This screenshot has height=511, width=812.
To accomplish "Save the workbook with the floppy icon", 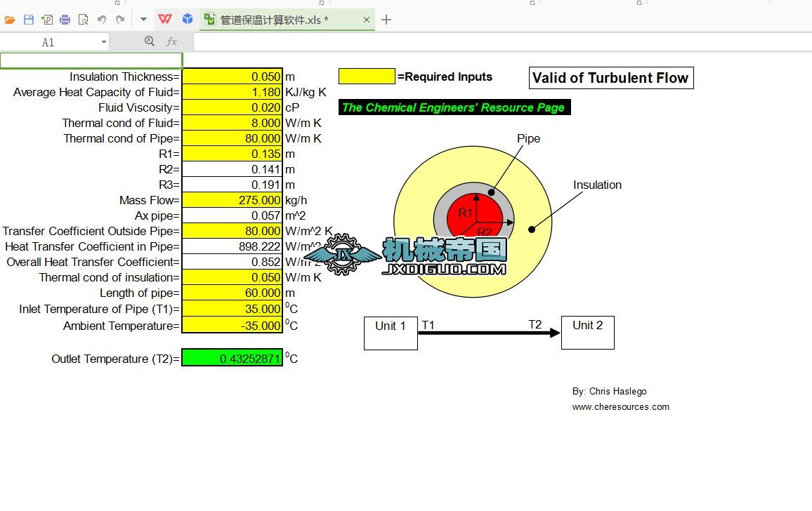I will 29,20.
